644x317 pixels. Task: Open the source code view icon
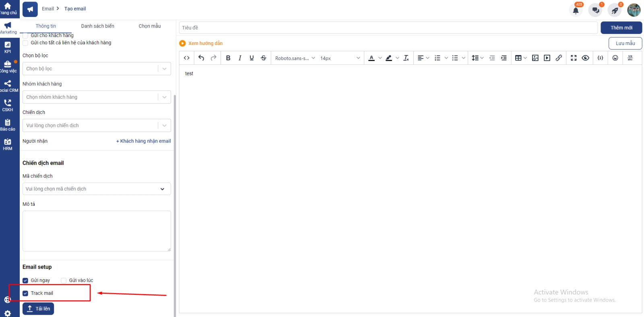click(x=187, y=58)
